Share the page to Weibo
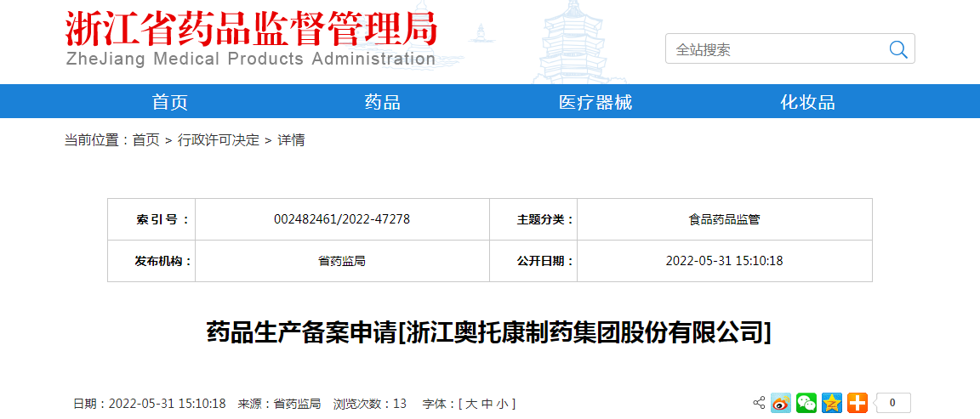 tap(781, 403)
